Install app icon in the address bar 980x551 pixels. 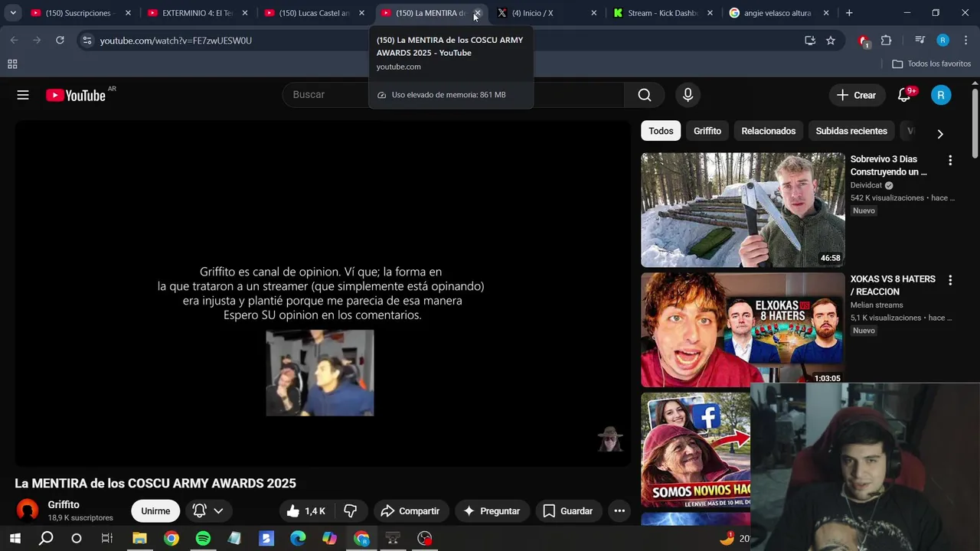pyautogui.click(x=810, y=41)
